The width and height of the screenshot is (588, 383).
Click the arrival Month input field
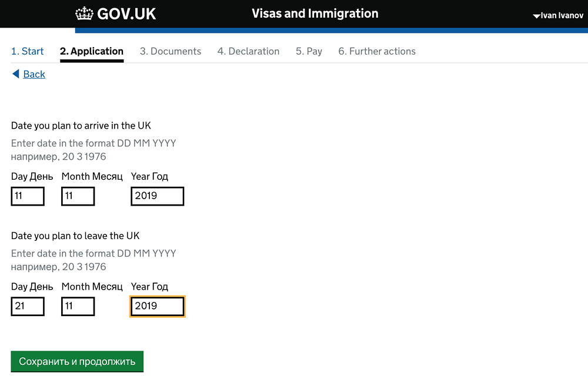coord(78,196)
